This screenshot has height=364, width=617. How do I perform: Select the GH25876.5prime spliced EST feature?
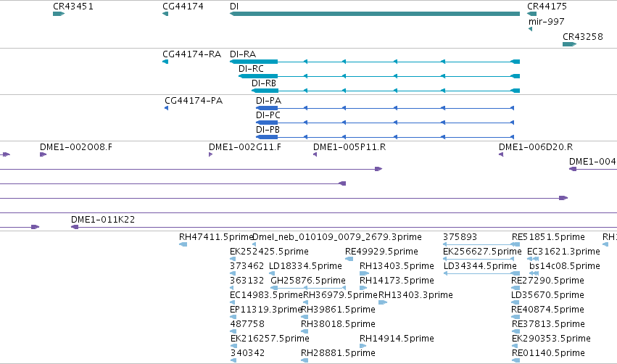308,288
